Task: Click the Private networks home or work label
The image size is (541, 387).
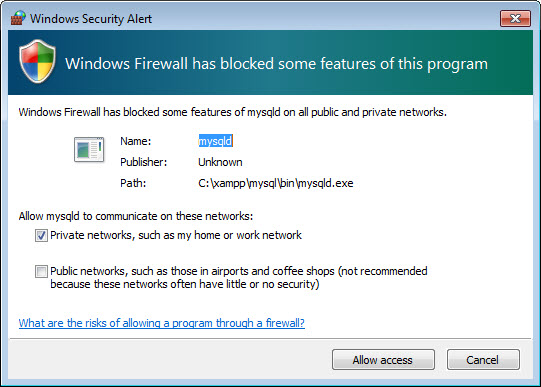Action: point(176,235)
